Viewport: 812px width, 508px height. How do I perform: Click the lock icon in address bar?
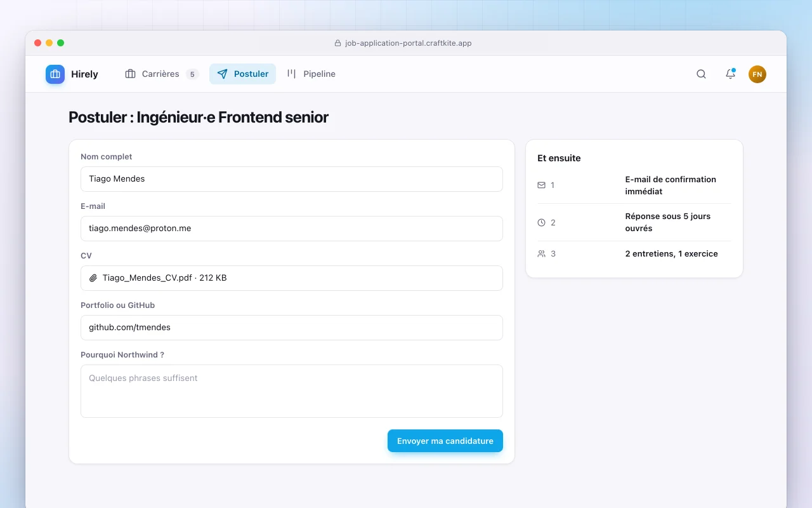(337, 43)
